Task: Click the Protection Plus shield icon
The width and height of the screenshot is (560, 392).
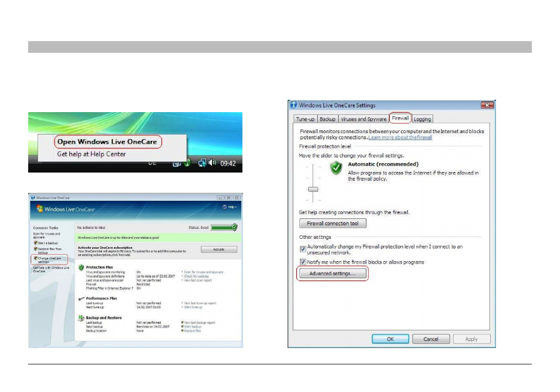Action: [81, 268]
